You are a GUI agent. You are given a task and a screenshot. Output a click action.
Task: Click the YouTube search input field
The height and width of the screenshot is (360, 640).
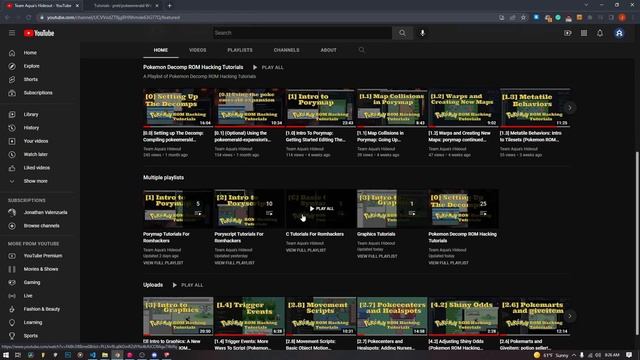[x=302, y=33]
